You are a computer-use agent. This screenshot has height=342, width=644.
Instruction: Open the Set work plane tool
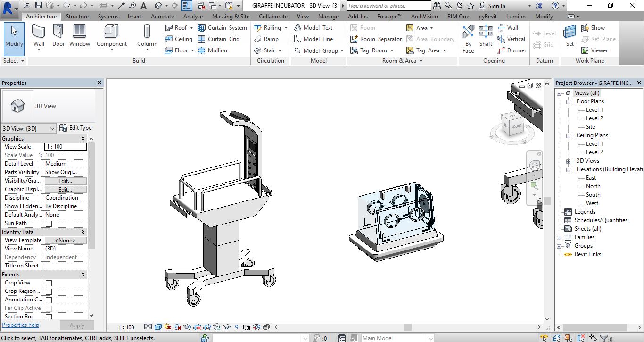click(x=570, y=36)
